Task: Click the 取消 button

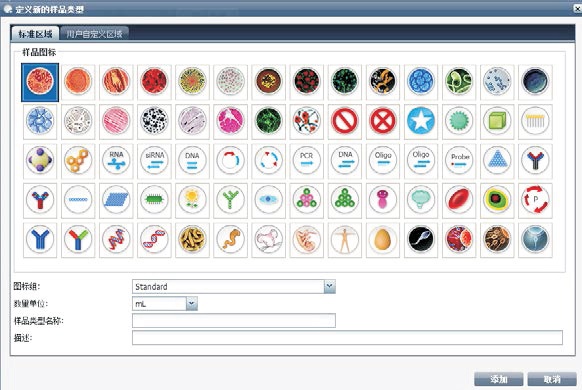Action: click(x=552, y=379)
